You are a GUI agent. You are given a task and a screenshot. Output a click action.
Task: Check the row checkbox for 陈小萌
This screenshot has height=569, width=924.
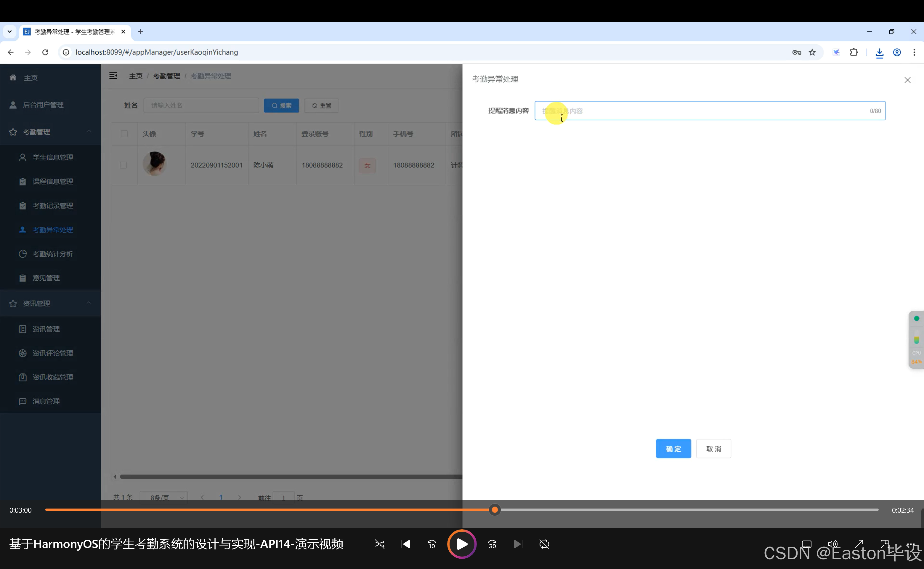click(123, 165)
